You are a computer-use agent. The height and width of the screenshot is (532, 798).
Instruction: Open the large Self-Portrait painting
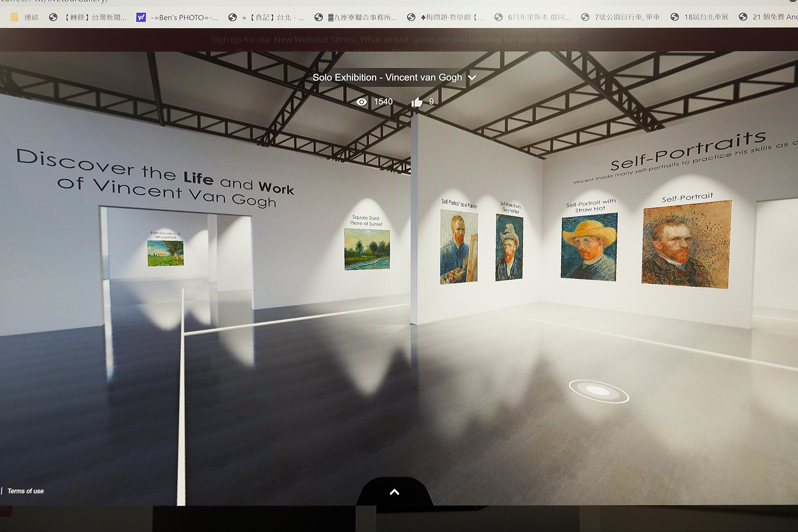(x=686, y=245)
